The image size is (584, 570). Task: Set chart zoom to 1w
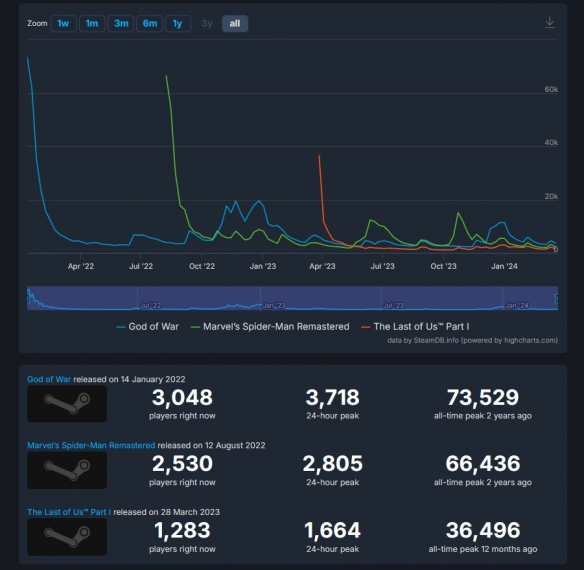[x=63, y=23]
